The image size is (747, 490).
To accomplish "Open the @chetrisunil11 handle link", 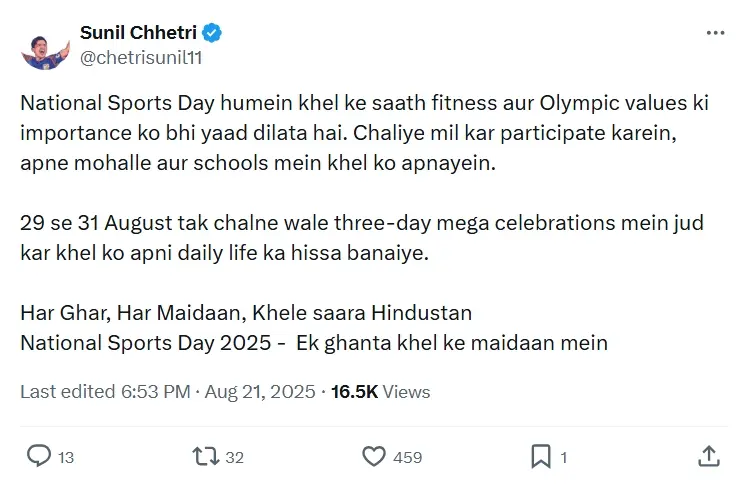I will 141,57.
